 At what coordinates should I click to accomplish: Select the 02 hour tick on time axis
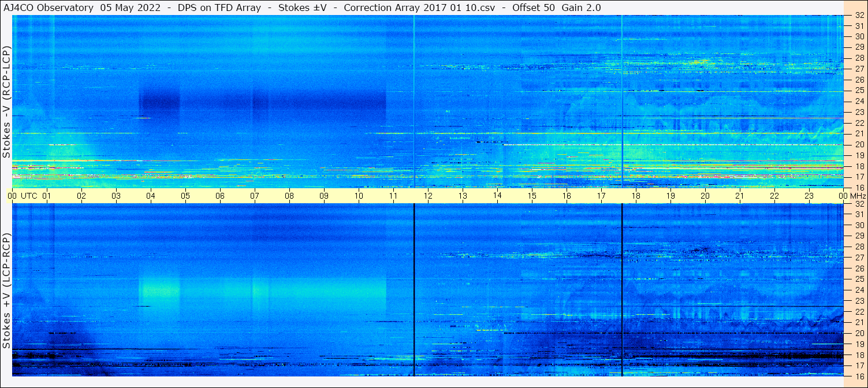(x=81, y=196)
